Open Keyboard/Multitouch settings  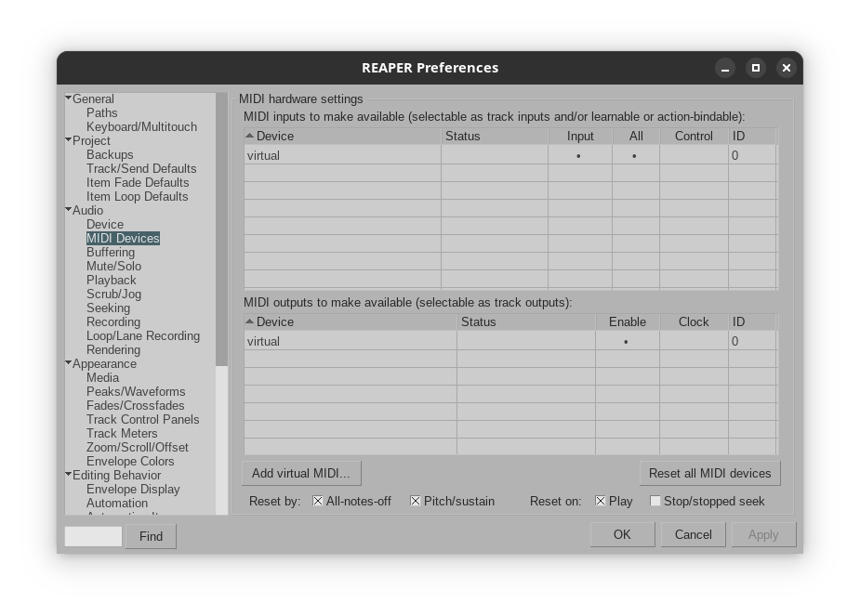click(x=141, y=126)
